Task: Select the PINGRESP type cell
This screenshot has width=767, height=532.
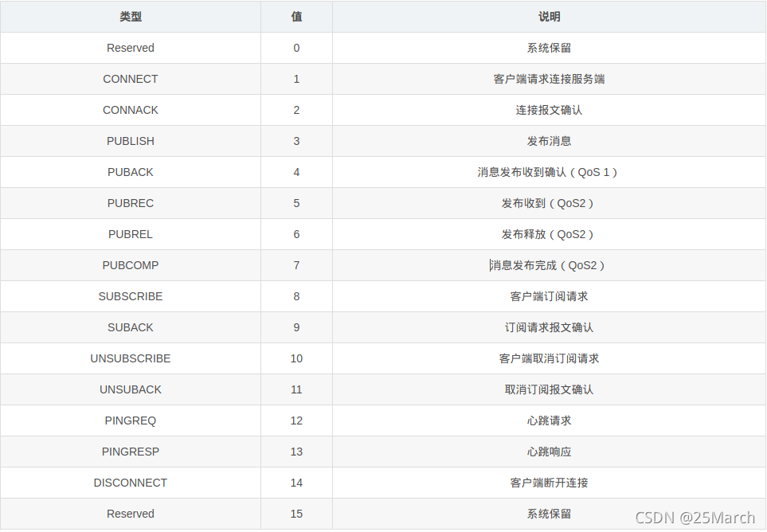Action: pyautogui.click(x=131, y=452)
